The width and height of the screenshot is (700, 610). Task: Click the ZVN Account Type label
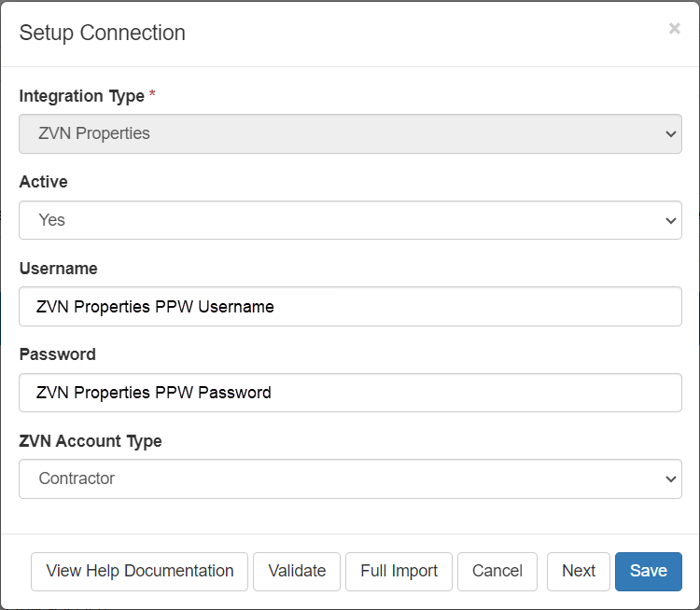91,441
